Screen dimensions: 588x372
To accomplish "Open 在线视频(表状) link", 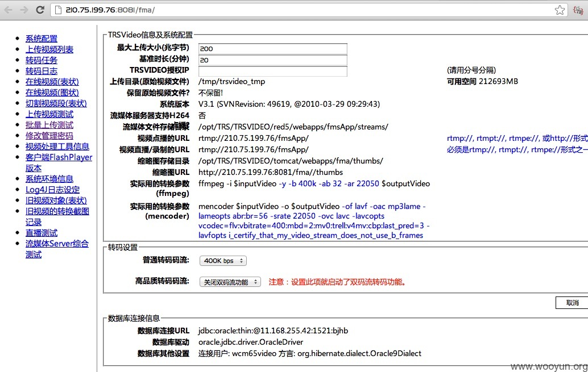I will [52, 82].
